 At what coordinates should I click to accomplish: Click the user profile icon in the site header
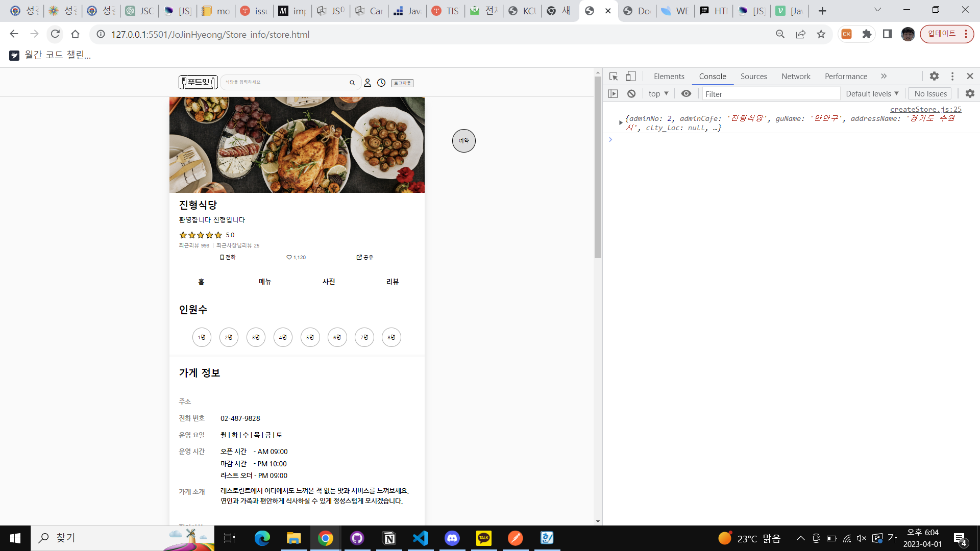[x=367, y=83]
